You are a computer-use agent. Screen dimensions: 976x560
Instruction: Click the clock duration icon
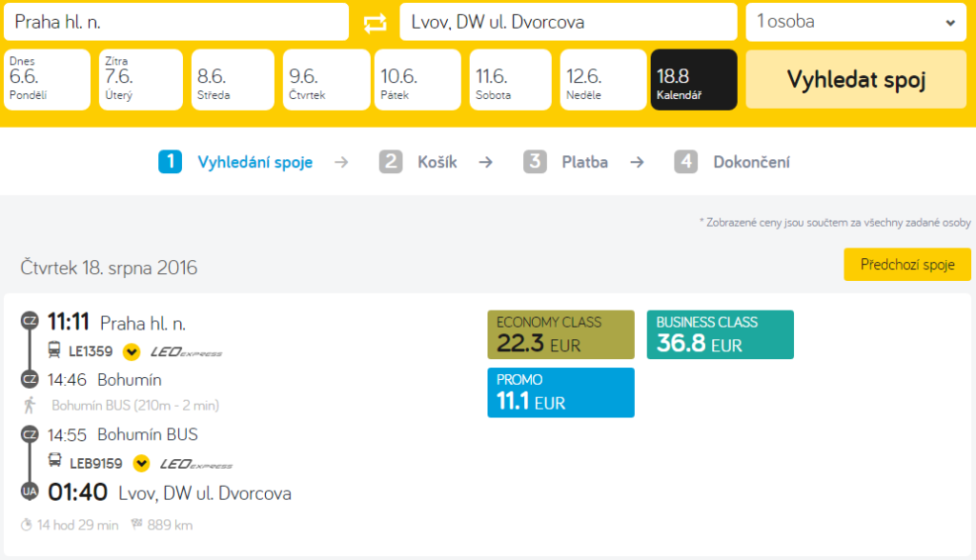point(26,525)
